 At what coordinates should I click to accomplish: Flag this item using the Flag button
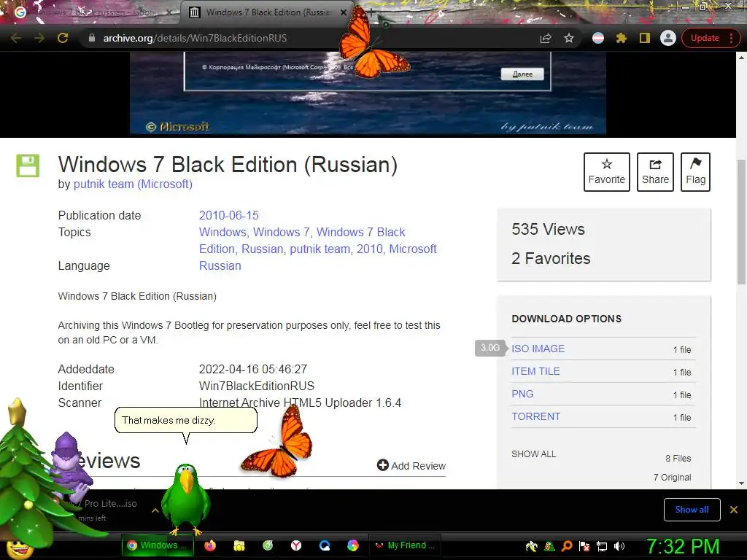(695, 172)
